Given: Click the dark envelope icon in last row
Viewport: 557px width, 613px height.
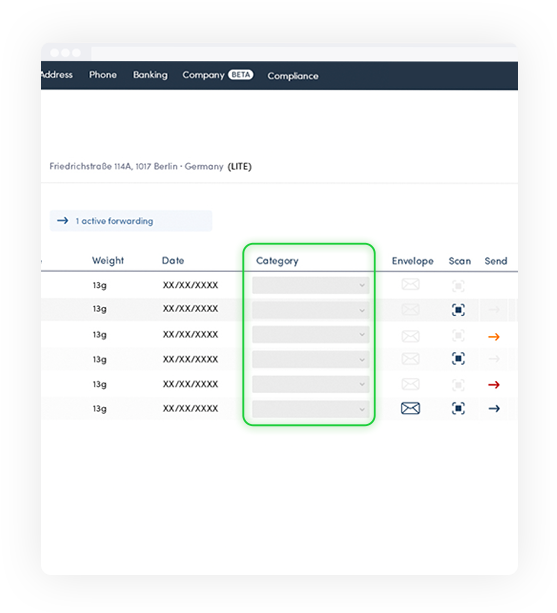Looking at the screenshot, I should [410, 408].
